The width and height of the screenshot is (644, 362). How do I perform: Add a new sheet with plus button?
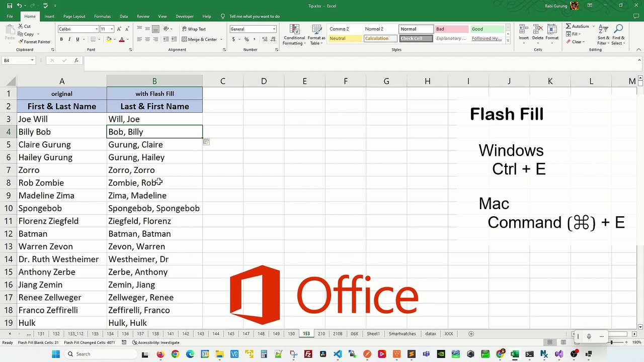click(471, 334)
